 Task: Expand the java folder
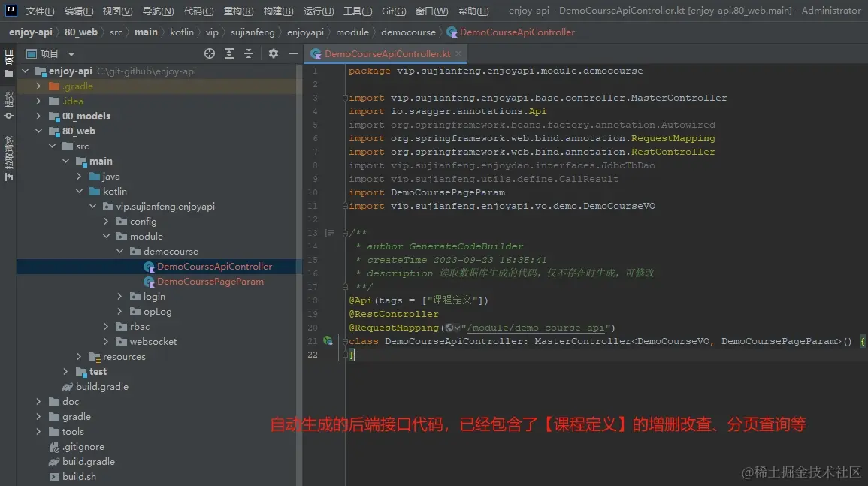(x=79, y=176)
